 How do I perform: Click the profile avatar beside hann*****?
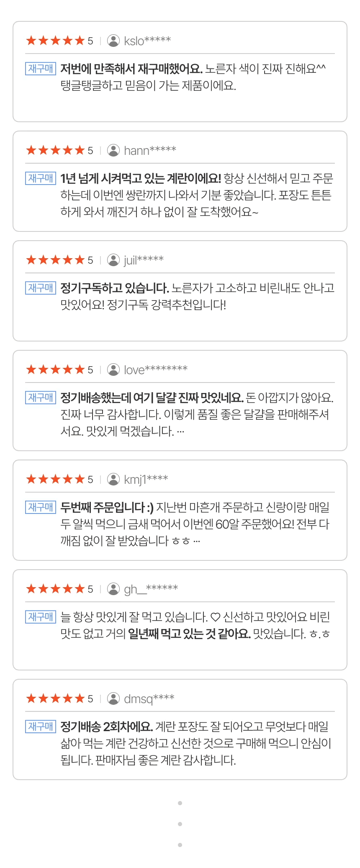(113, 150)
